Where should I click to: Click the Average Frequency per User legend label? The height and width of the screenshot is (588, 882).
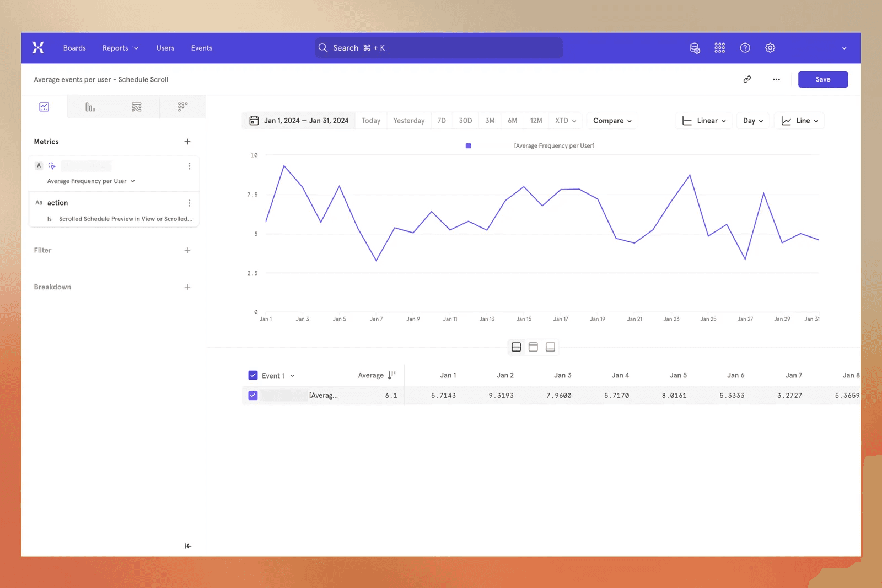coord(554,146)
